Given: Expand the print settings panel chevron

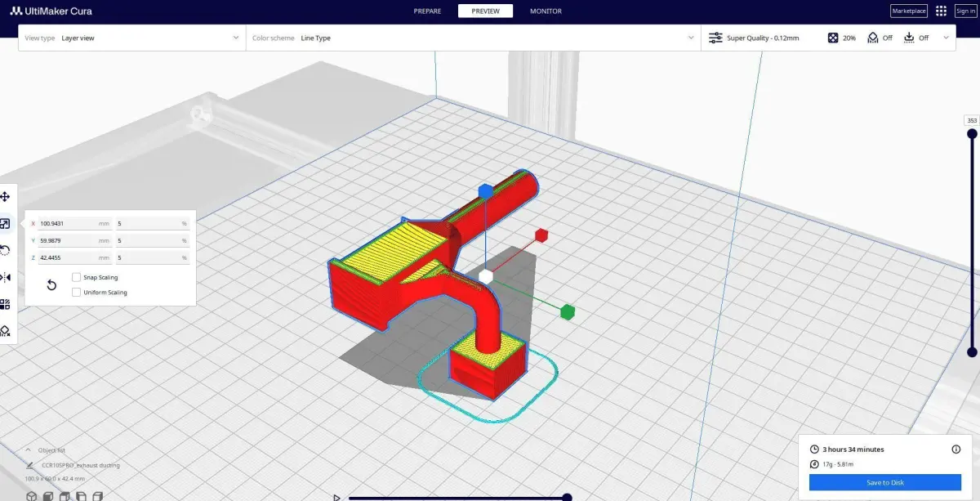Looking at the screenshot, I should pyautogui.click(x=946, y=38).
